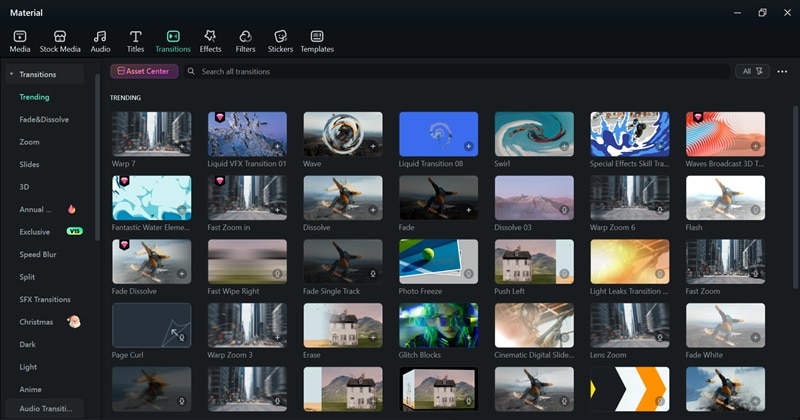Screen dimensions: 800x420
Task: Click the download icon on Warp Zoom 6
Action: click(x=660, y=210)
